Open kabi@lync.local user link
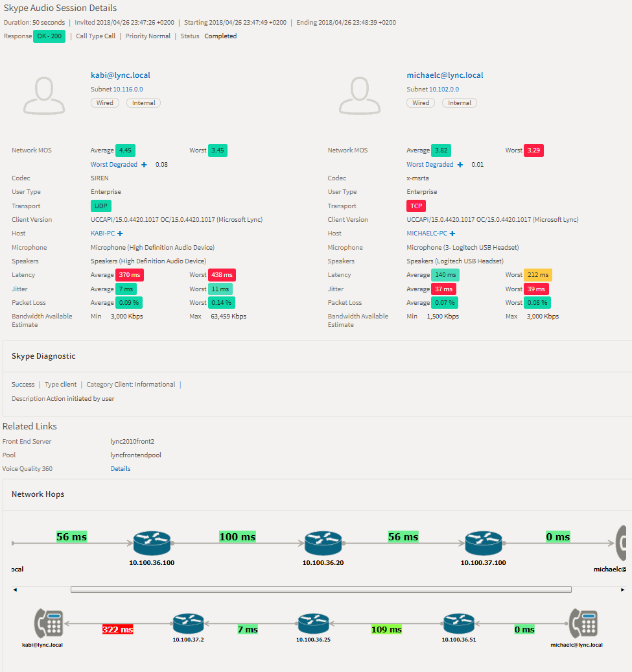Screen dimensions: 632x672 (121, 75)
